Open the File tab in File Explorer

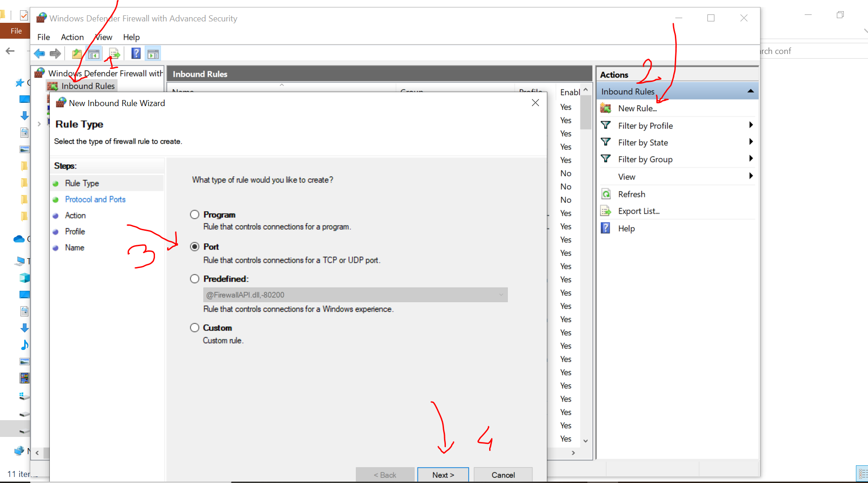point(16,31)
